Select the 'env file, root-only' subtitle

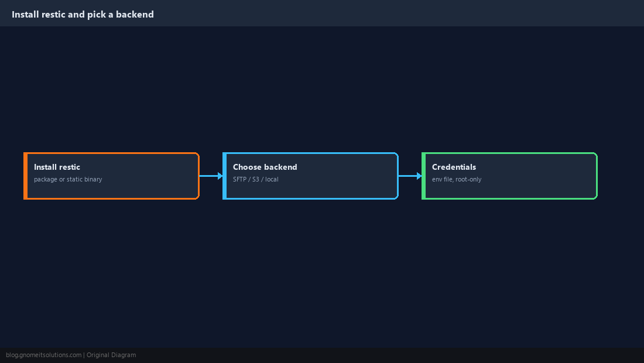click(x=457, y=179)
